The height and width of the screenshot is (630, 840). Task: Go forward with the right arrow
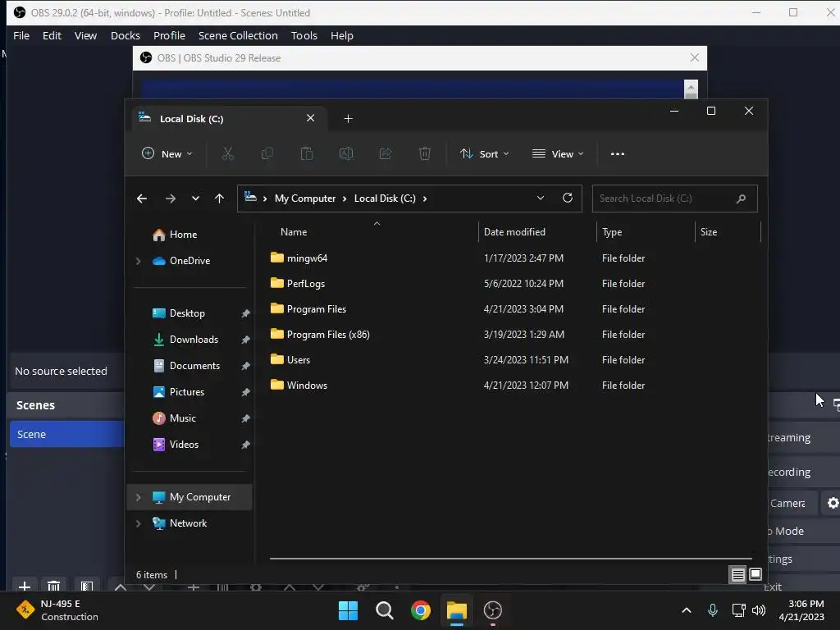tap(171, 199)
